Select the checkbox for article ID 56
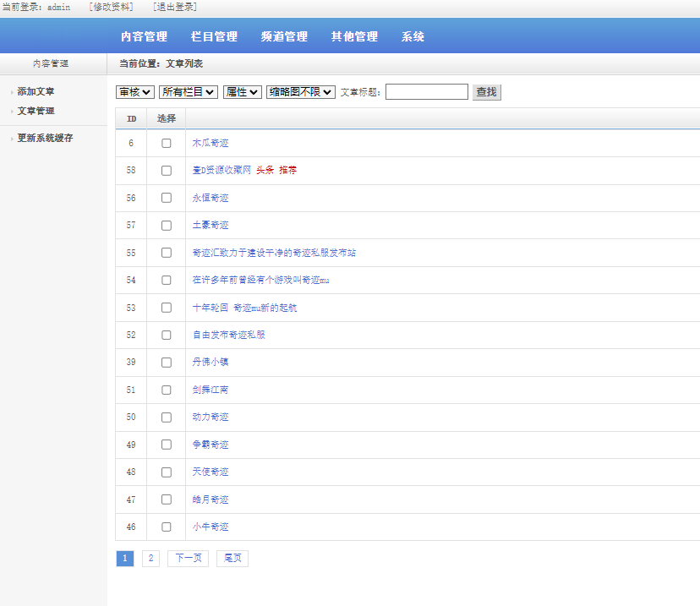This screenshot has width=700, height=606. coord(167,198)
